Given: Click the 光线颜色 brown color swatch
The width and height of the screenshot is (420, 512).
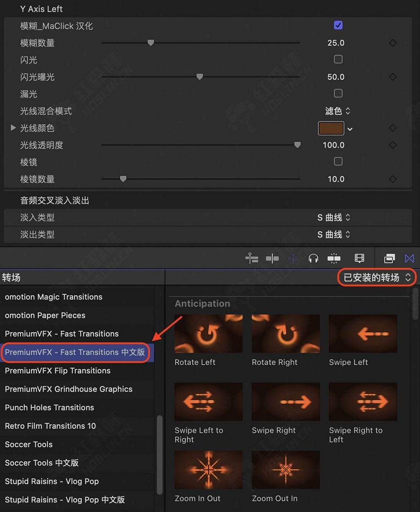Looking at the screenshot, I should [331, 128].
